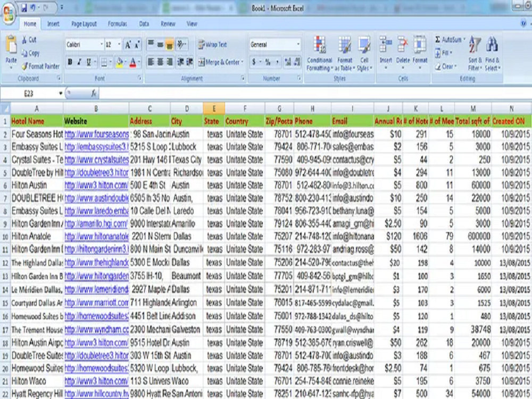Set Top Align vertical alignment
532x399 pixels.
[x=151, y=44]
